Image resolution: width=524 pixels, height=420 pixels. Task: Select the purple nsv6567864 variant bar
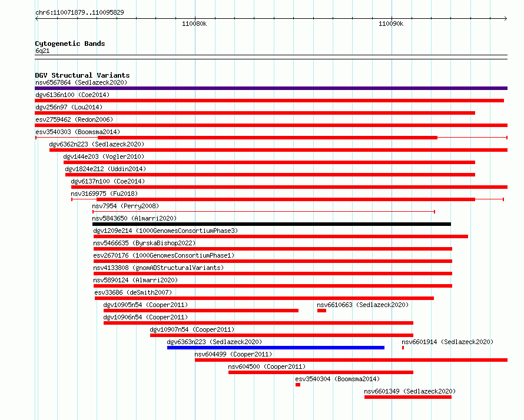click(x=271, y=88)
